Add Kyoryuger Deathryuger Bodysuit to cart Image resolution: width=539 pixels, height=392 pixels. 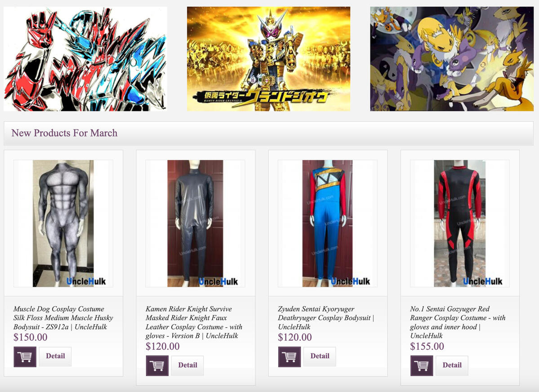[290, 357]
